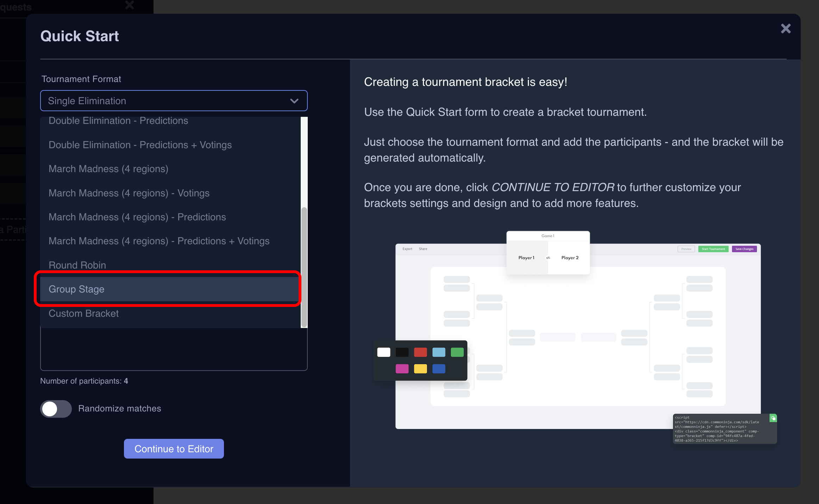Click Save Changes in the preview

coord(744,249)
